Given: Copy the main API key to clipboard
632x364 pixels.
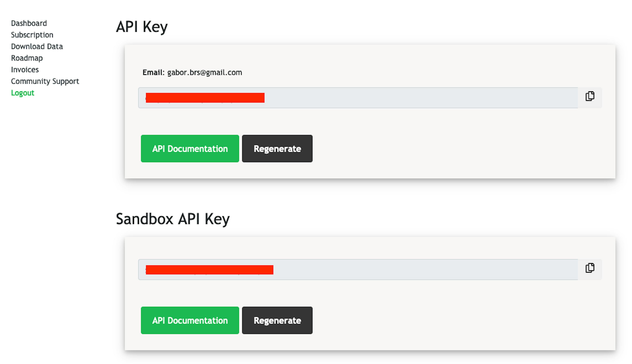Looking at the screenshot, I should [590, 96].
